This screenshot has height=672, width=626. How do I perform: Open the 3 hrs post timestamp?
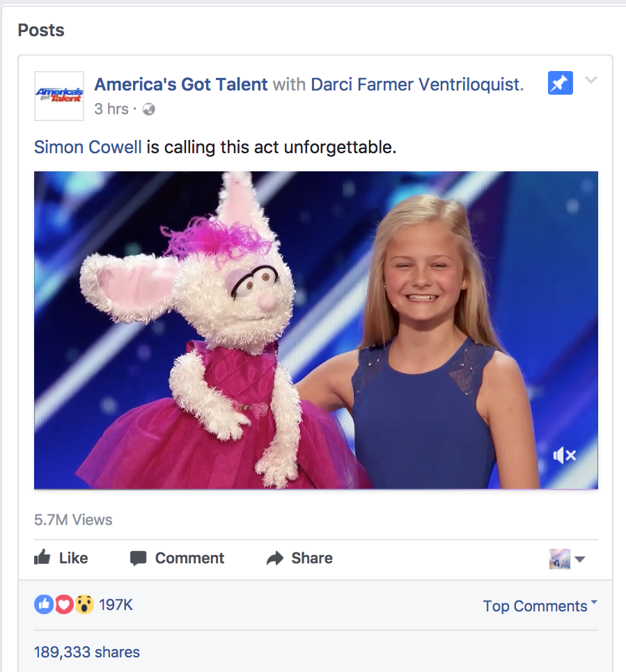coord(111,109)
